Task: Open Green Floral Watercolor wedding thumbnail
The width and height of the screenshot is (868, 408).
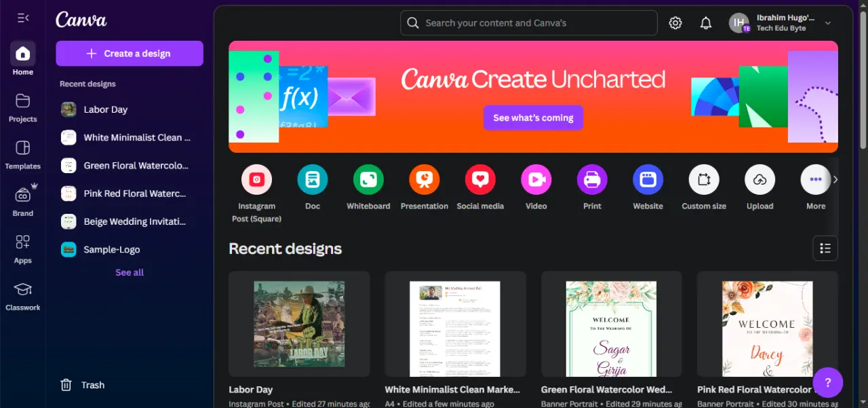Action: pyautogui.click(x=611, y=324)
